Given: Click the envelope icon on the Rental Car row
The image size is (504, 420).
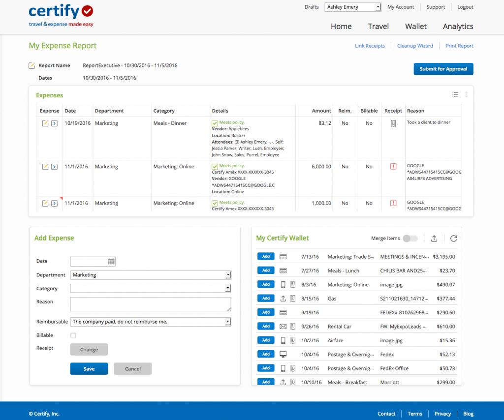Looking at the screenshot, I should click(x=284, y=326).
